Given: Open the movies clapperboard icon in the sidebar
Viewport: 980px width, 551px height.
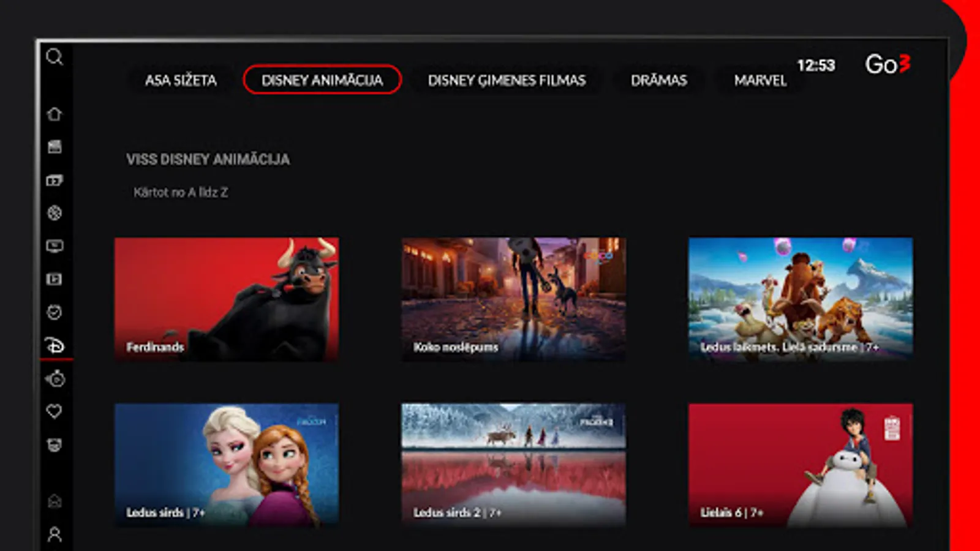Looking at the screenshot, I should [55, 147].
